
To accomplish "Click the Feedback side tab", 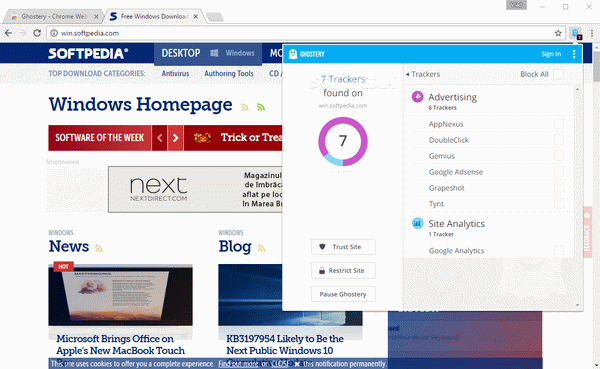I will (x=587, y=232).
